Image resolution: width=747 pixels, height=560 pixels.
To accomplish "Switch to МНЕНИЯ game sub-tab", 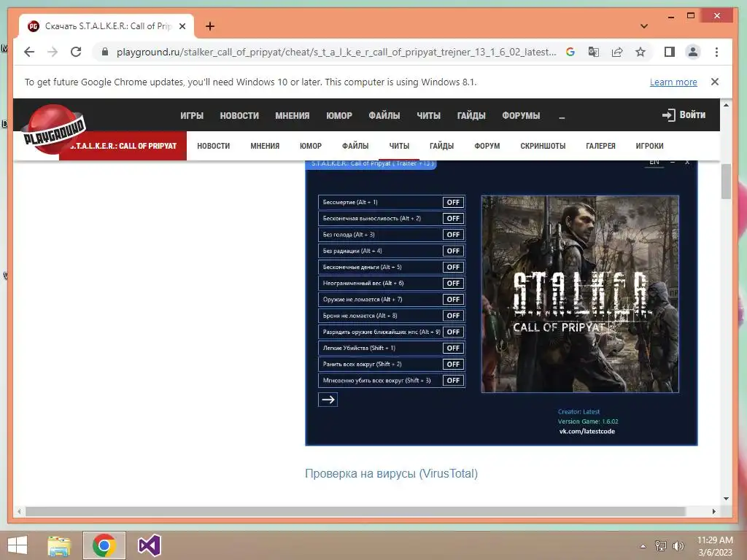I will tap(265, 146).
